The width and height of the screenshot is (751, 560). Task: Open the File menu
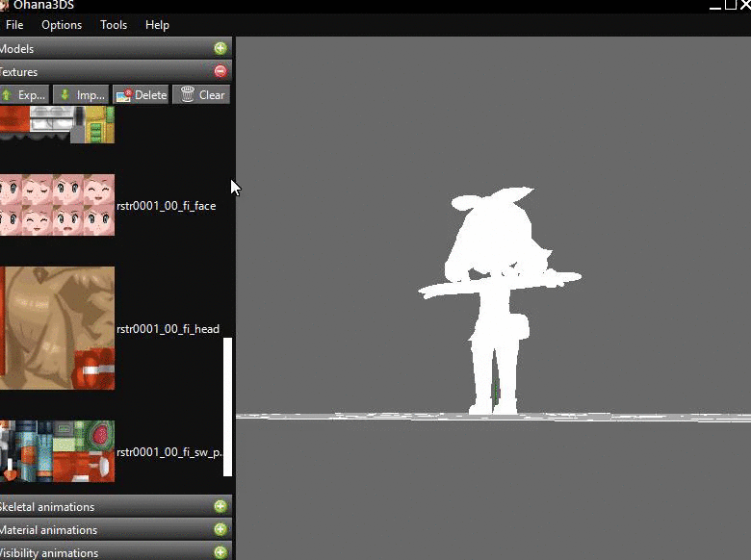(14, 25)
